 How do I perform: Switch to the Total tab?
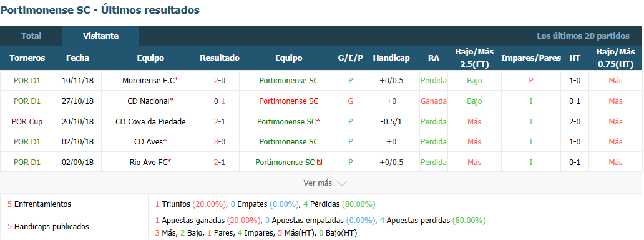[31, 36]
